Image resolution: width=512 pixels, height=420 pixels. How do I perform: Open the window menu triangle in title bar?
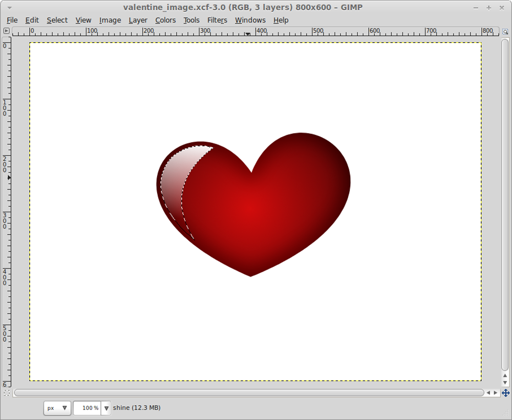(8, 8)
